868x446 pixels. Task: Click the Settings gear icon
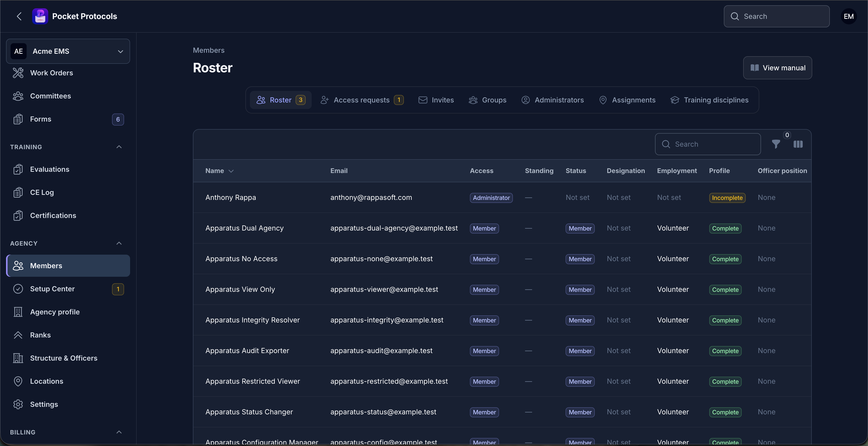pos(18,404)
